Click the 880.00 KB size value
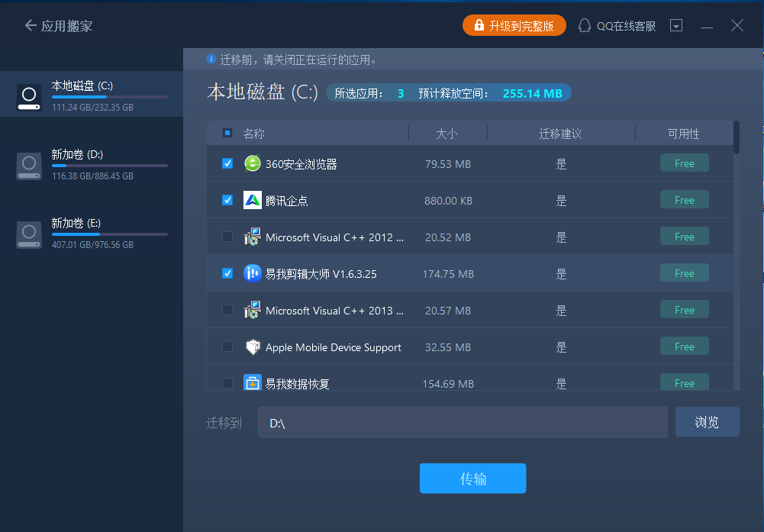764x532 pixels. [x=448, y=201]
